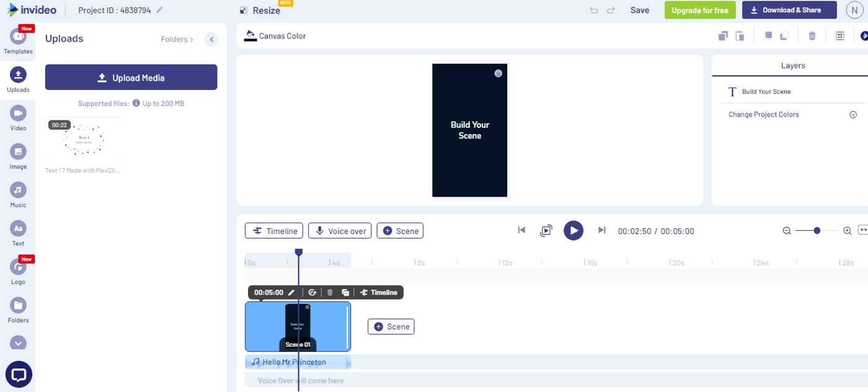
Task: Click the timeline zoom slider handle
Action: 817,231
